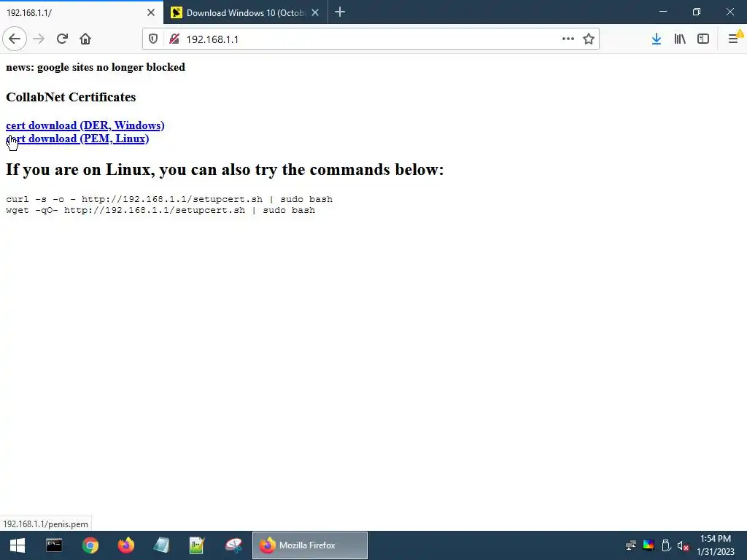Focus the Mozilla Firefox taskbar button
Viewport: 747px width, 560px height.
tap(309, 545)
